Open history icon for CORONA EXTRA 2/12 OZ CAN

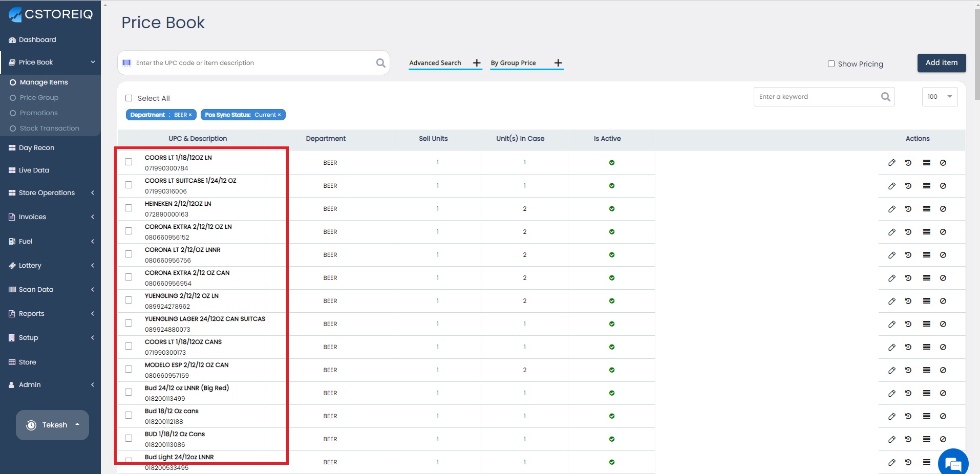coord(908,278)
